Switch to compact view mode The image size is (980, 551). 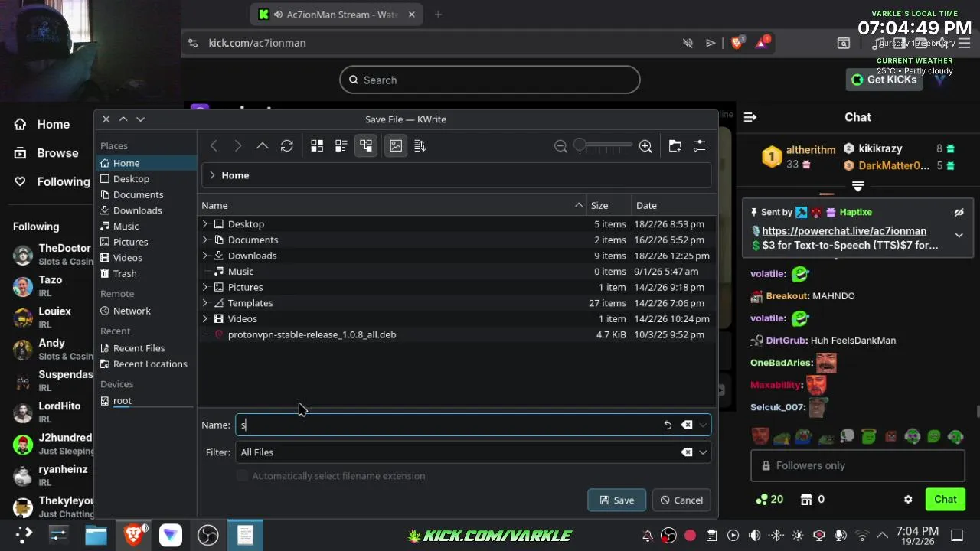(x=341, y=145)
